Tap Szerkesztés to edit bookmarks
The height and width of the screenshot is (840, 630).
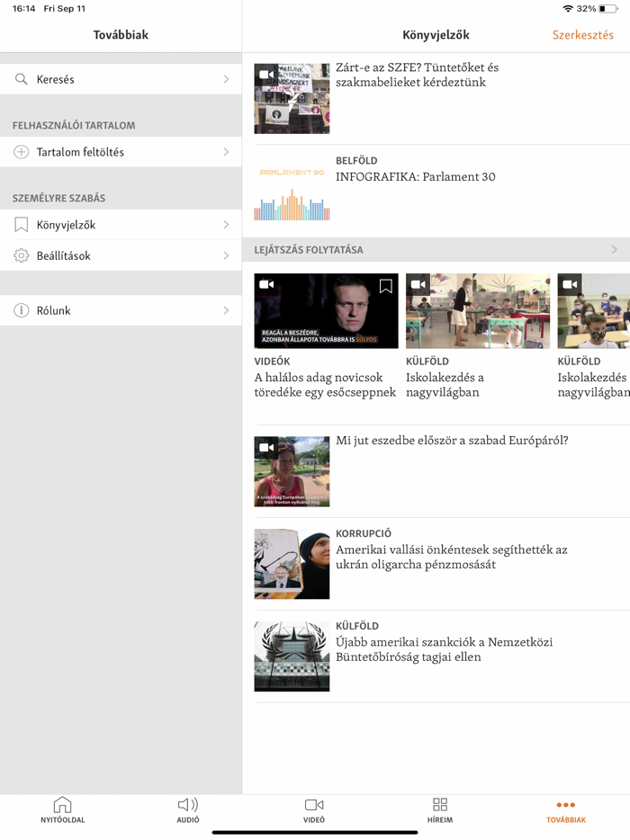(x=583, y=35)
